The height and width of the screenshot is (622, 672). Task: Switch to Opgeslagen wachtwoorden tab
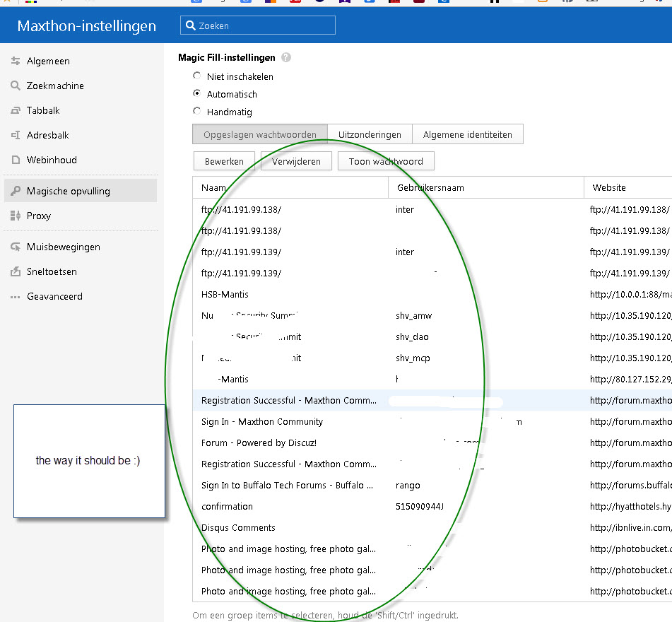coord(260,134)
